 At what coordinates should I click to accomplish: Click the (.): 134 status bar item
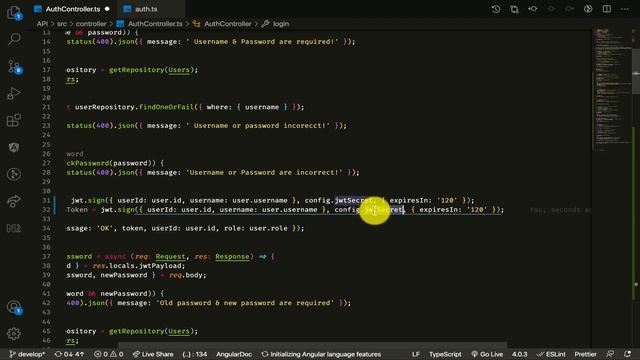click(x=195, y=354)
